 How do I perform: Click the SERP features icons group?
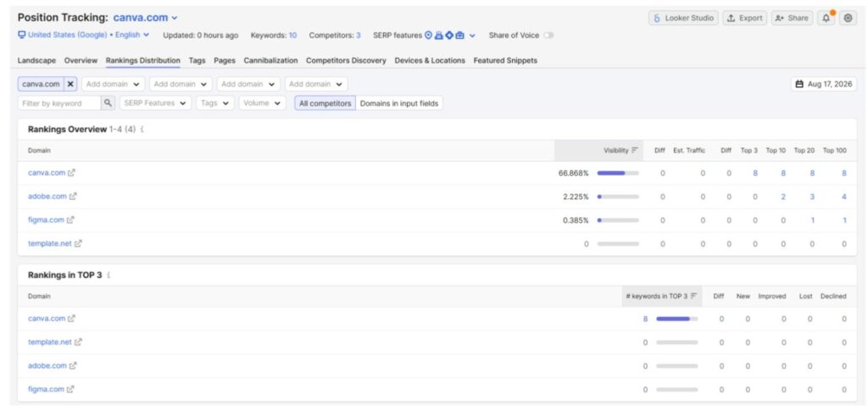coord(444,35)
